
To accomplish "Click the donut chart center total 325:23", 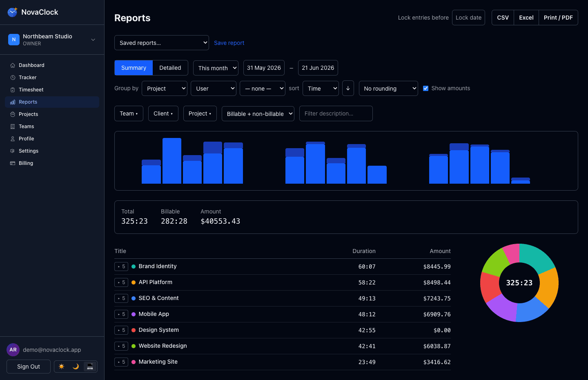I will [x=519, y=283].
